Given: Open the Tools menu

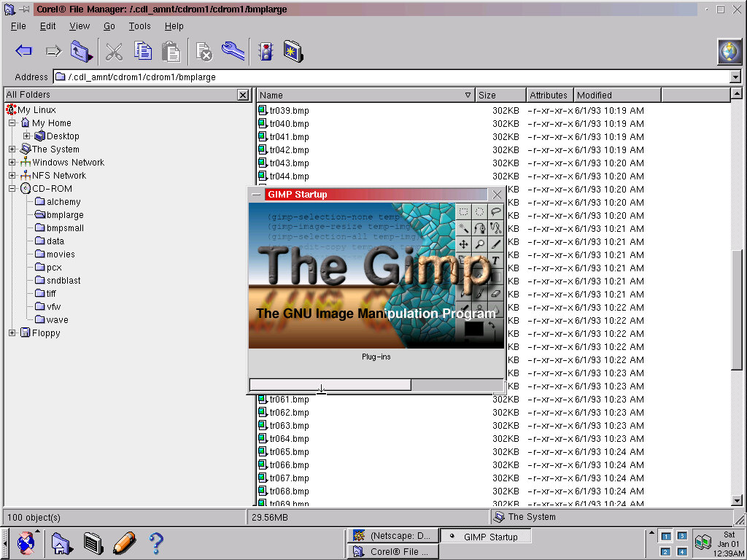Looking at the screenshot, I should pyautogui.click(x=139, y=26).
